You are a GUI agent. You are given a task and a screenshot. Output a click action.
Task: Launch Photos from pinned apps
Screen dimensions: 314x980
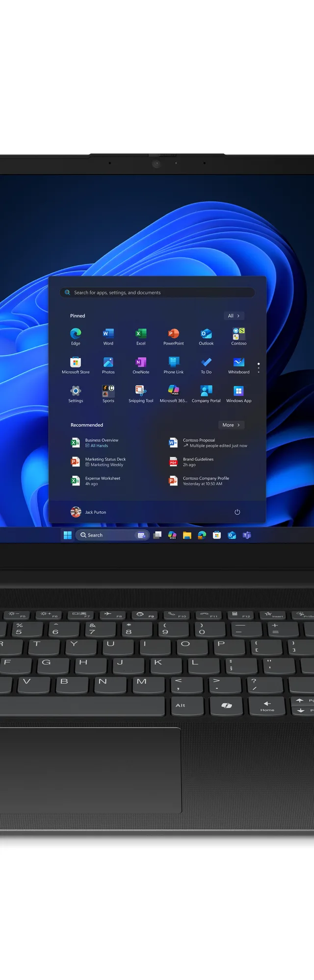pos(108,365)
